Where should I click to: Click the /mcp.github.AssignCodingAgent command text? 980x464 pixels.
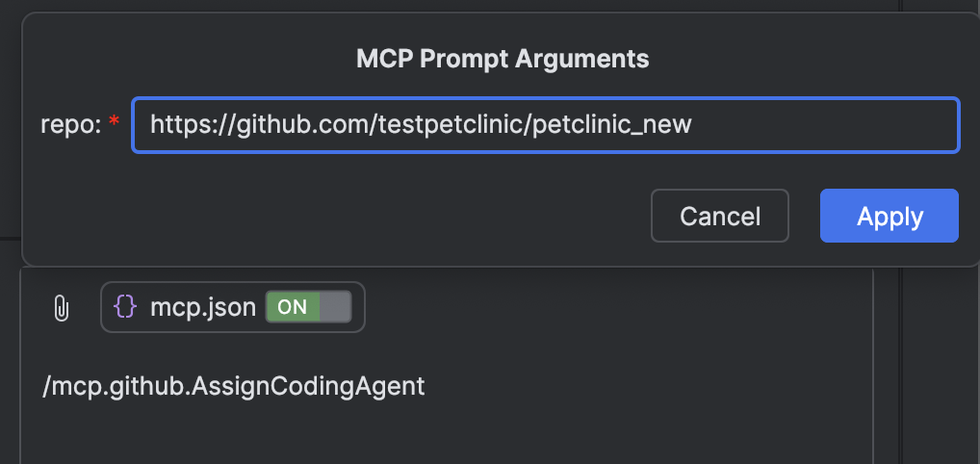234,386
